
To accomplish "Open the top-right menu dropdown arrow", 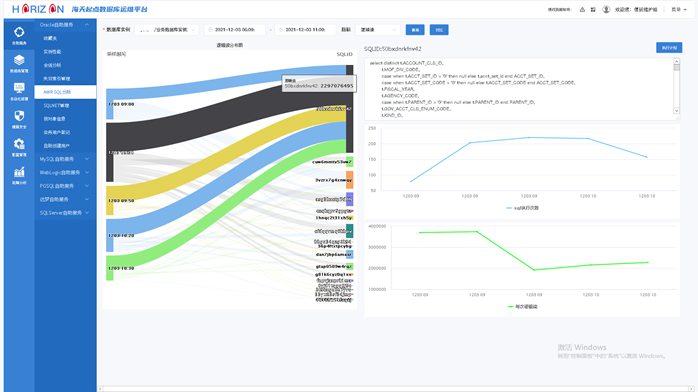I will pyautogui.click(x=685, y=9).
